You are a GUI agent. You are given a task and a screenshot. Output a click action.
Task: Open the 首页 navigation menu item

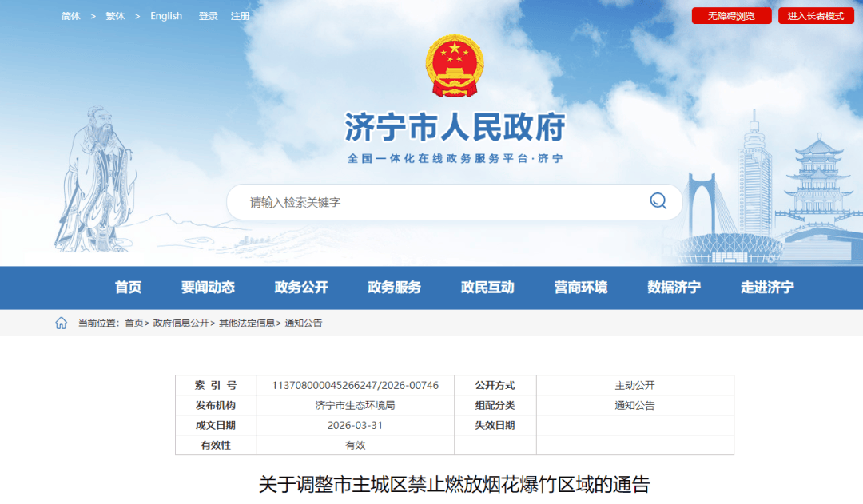click(128, 288)
